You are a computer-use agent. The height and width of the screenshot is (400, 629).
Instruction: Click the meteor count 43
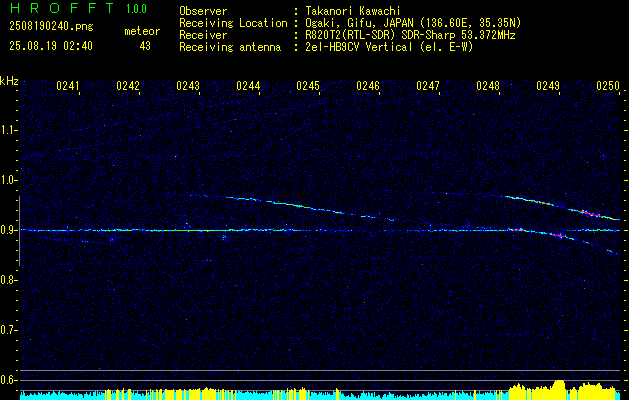coord(145,46)
